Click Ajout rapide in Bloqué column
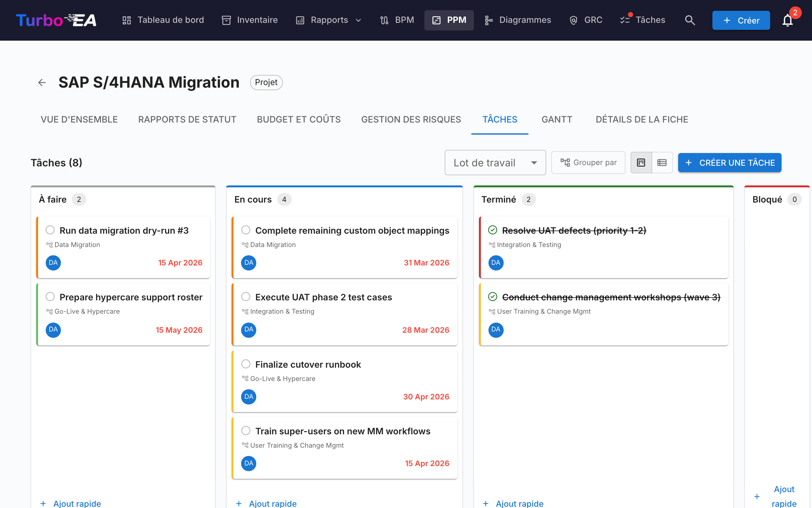The image size is (812, 508). click(x=777, y=496)
